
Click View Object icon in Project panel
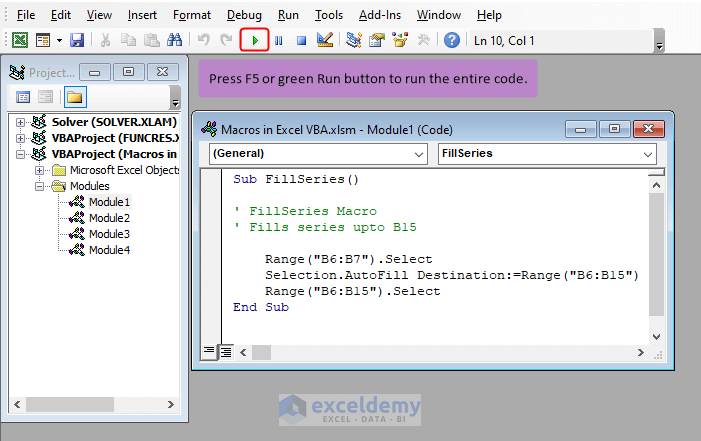[x=46, y=97]
